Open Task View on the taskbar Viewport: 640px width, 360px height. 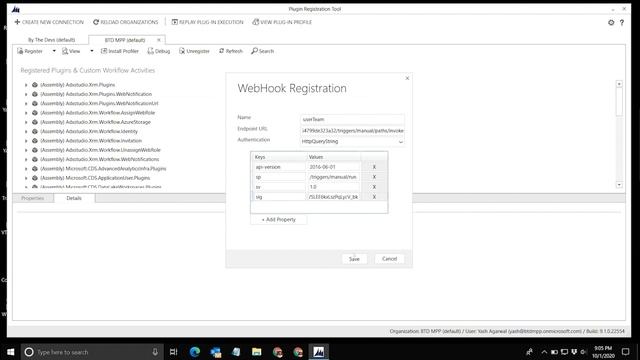pyautogui.click(x=173, y=352)
